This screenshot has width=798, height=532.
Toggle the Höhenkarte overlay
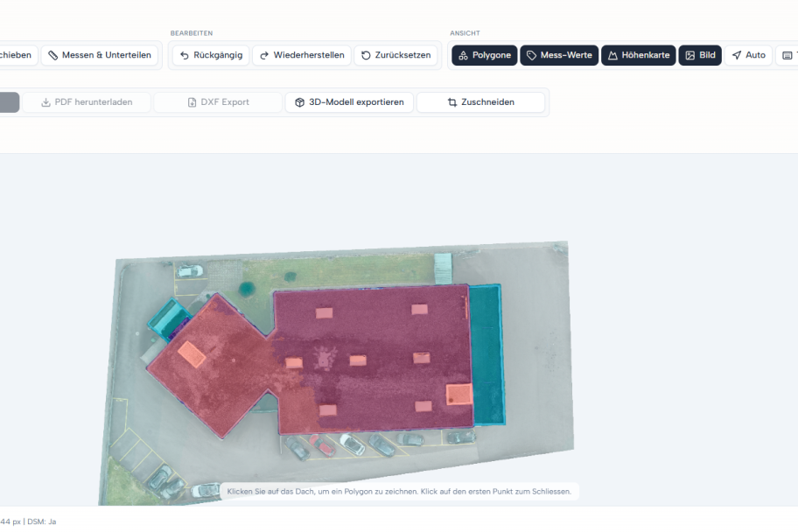pos(639,55)
